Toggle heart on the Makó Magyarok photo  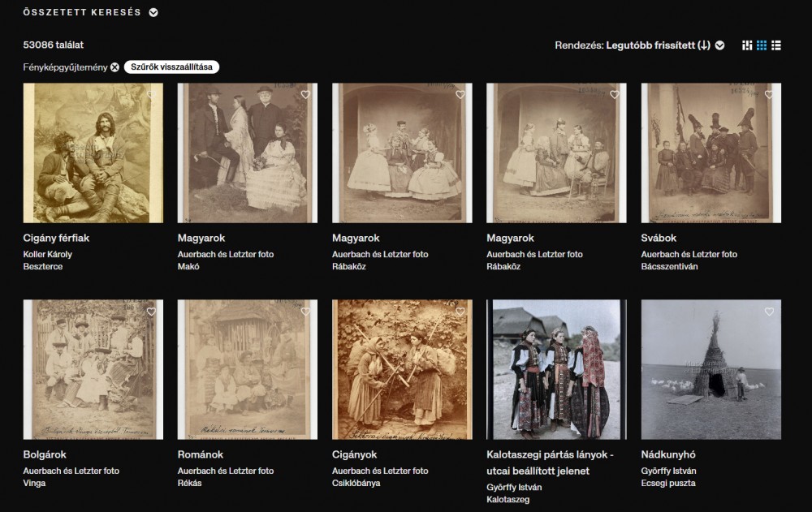click(305, 95)
